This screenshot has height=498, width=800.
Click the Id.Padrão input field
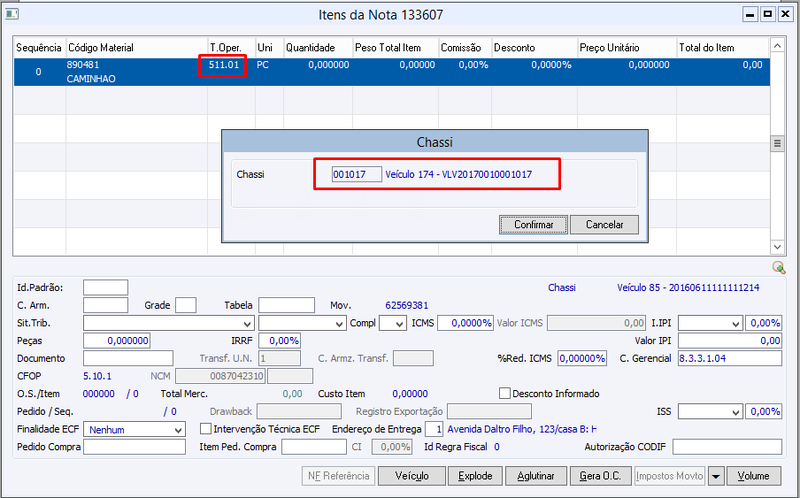pyautogui.click(x=106, y=287)
